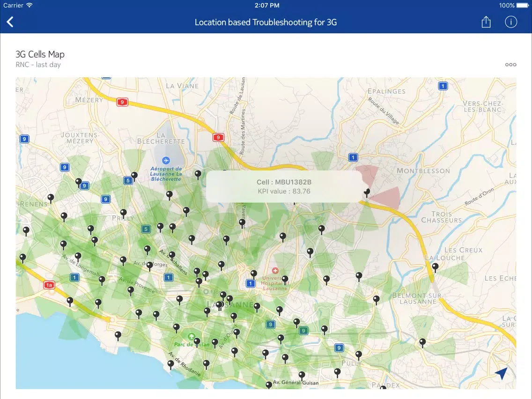The height and width of the screenshot is (399, 532).
Task: Tap the Parc de Milan green icon
Action: [191, 336]
